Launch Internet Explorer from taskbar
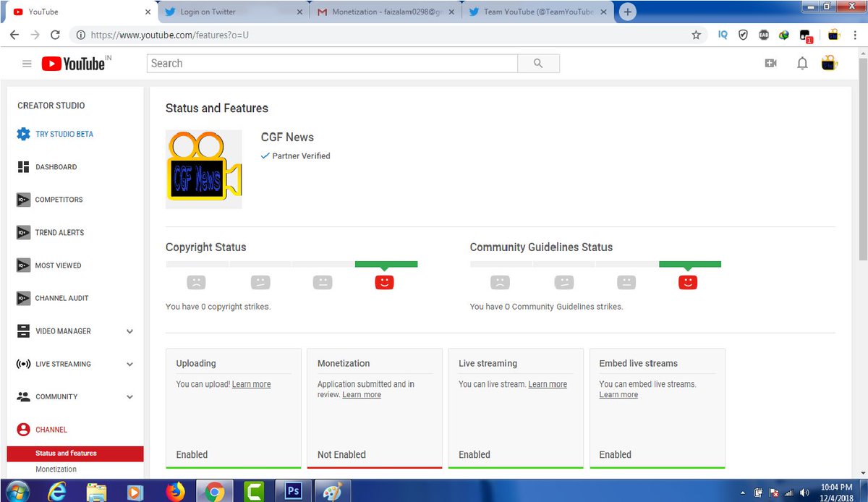868x502 pixels. (x=57, y=492)
